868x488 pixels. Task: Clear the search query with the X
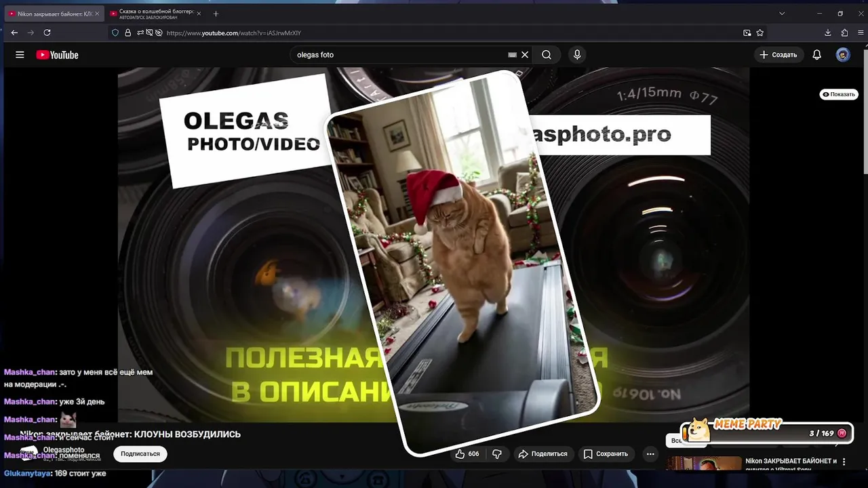tap(525, 55)
